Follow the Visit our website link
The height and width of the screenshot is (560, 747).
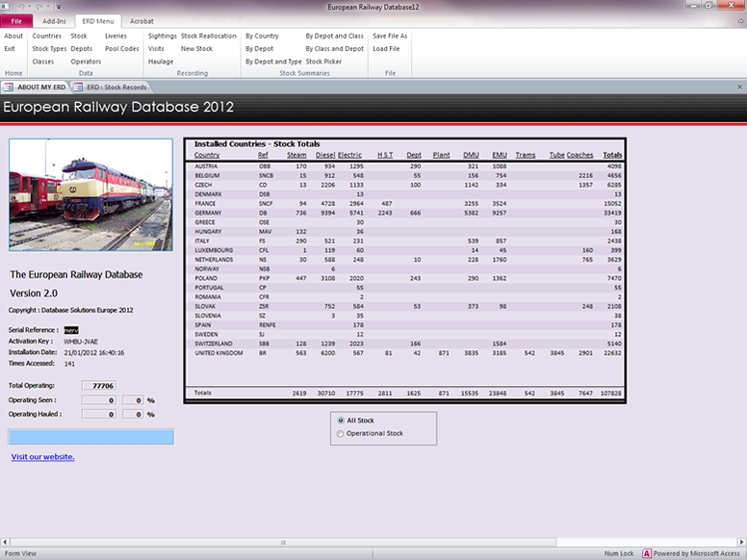43,457
